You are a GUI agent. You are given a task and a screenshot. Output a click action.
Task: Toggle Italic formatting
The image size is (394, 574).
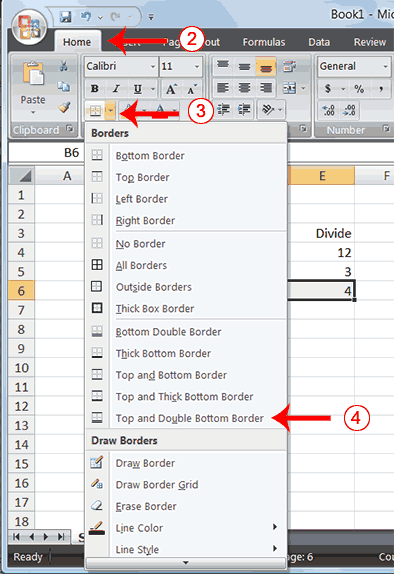tap(116, 89)
